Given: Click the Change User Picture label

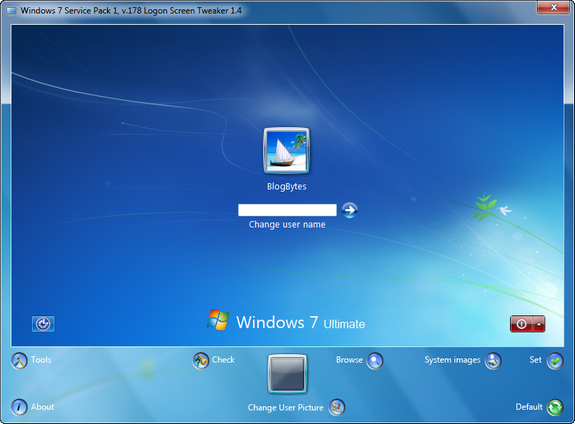Looking at the screenshot, I should tap(286, 407).
